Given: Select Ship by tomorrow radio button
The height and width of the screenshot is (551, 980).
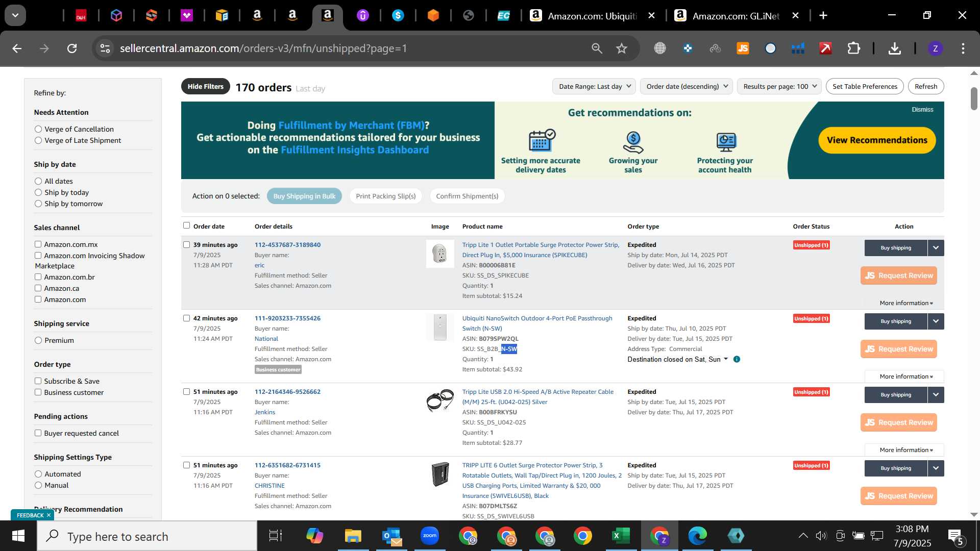Looking at the screenshot, I should point(38,204).
